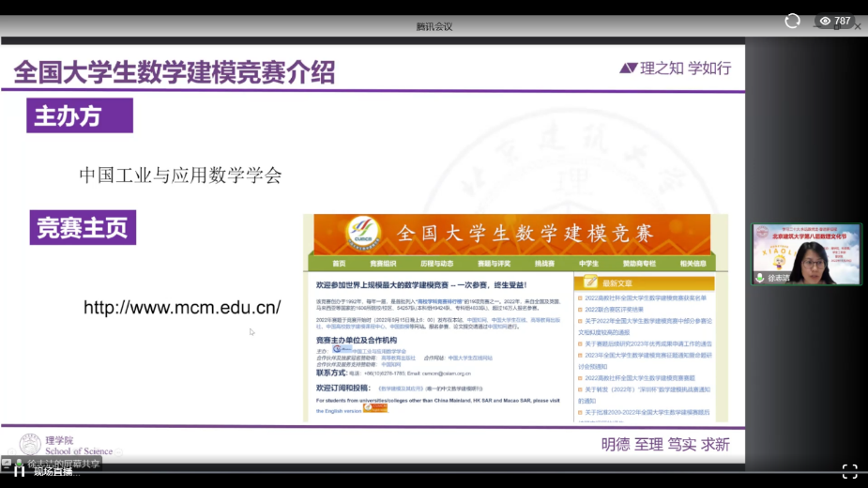This screenshot has width=868, height=488.
Task: Open the 首页 tab on contest website
Action: tap(338, 264)
